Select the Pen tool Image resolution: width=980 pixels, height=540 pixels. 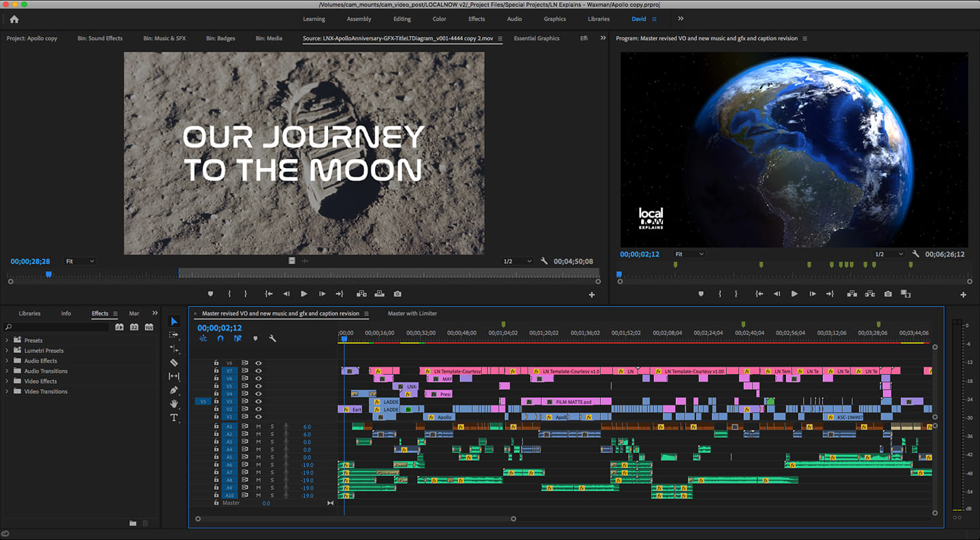pos(174,390)
